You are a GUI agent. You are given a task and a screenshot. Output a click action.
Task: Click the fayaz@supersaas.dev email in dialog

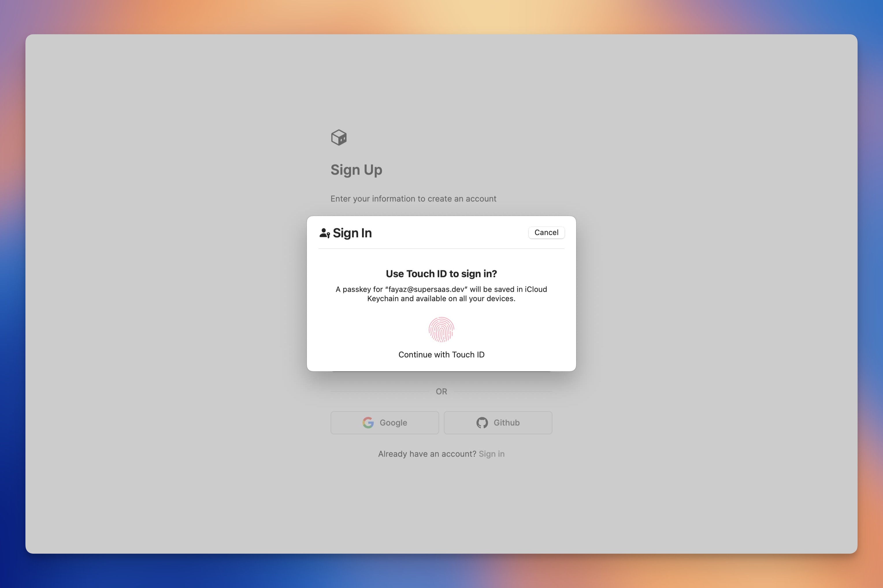tap(426, 289)
